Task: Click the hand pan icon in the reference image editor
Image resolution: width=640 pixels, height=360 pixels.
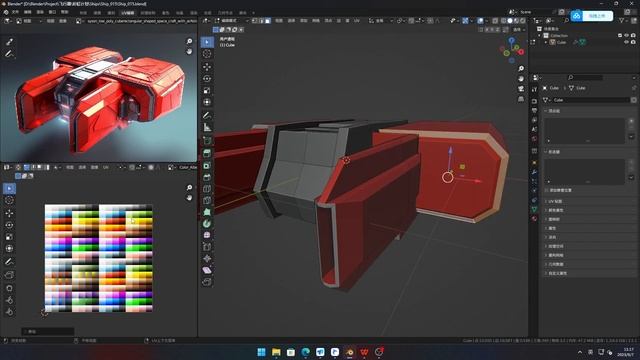Action: click(x=189, y=52)
